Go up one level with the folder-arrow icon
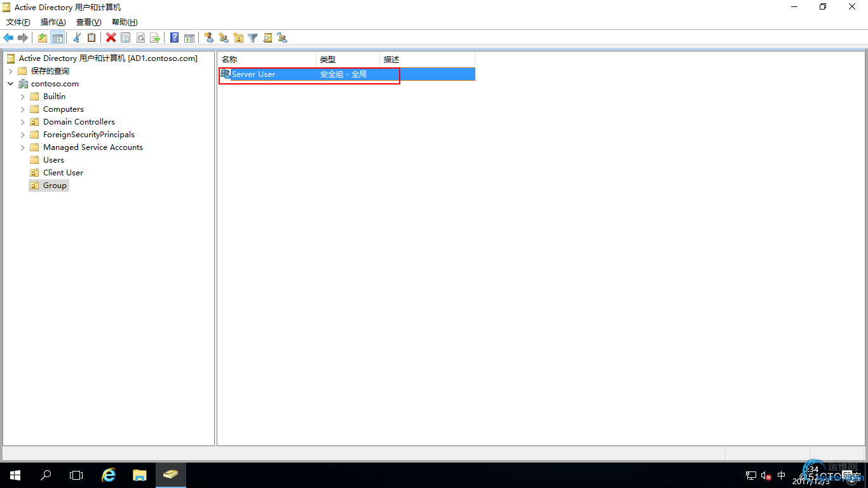The width and height of the screenshot is (868, 488). 43,38
